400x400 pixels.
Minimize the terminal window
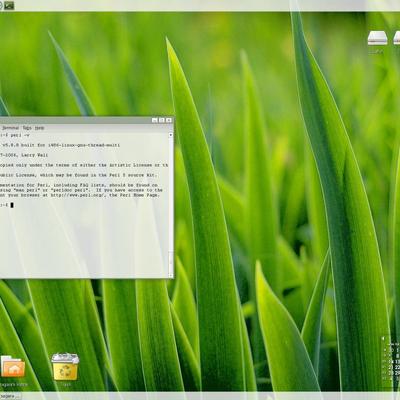[155, 120]
